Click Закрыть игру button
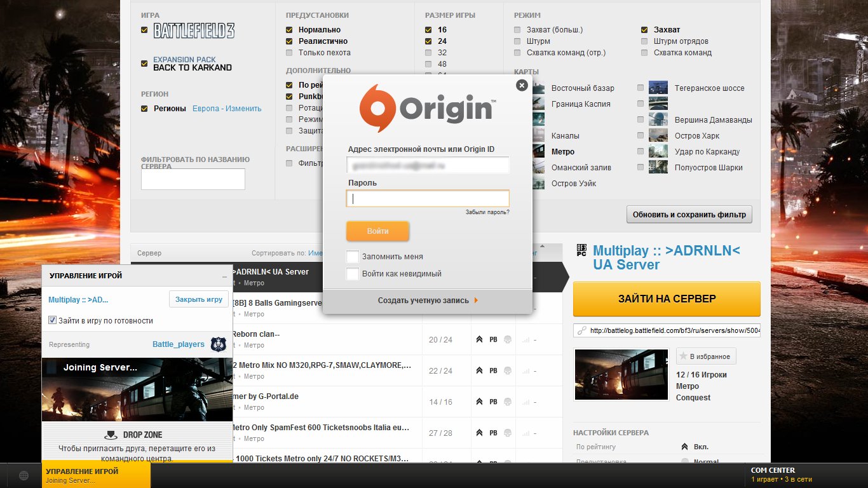Screen dimensions: 868x488 (199, 299)
